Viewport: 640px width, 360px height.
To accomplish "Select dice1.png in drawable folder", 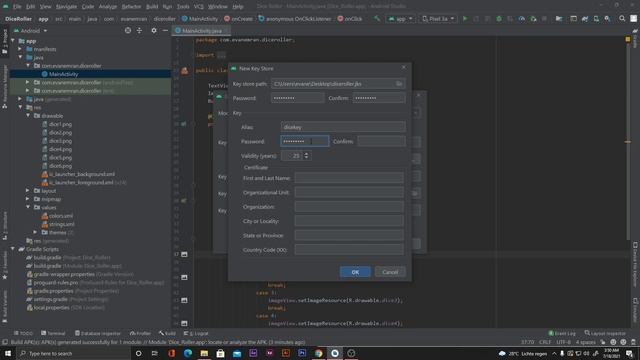I will pos(60,124).
